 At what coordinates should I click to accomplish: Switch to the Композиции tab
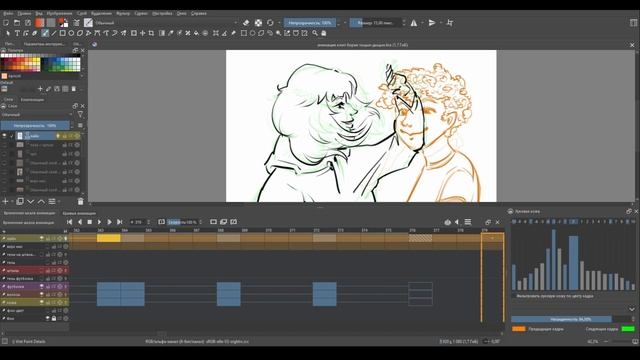(32, 100)
